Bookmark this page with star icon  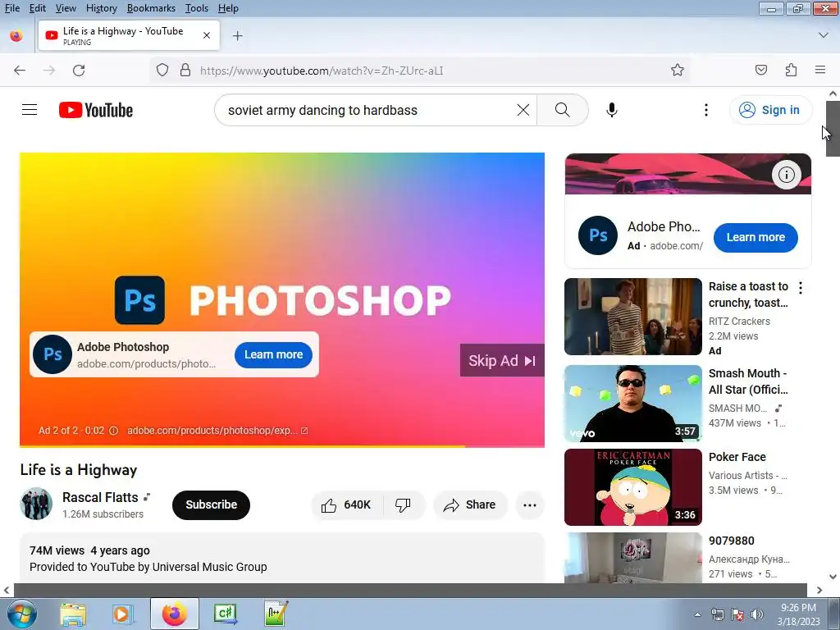tap(677, 71)
